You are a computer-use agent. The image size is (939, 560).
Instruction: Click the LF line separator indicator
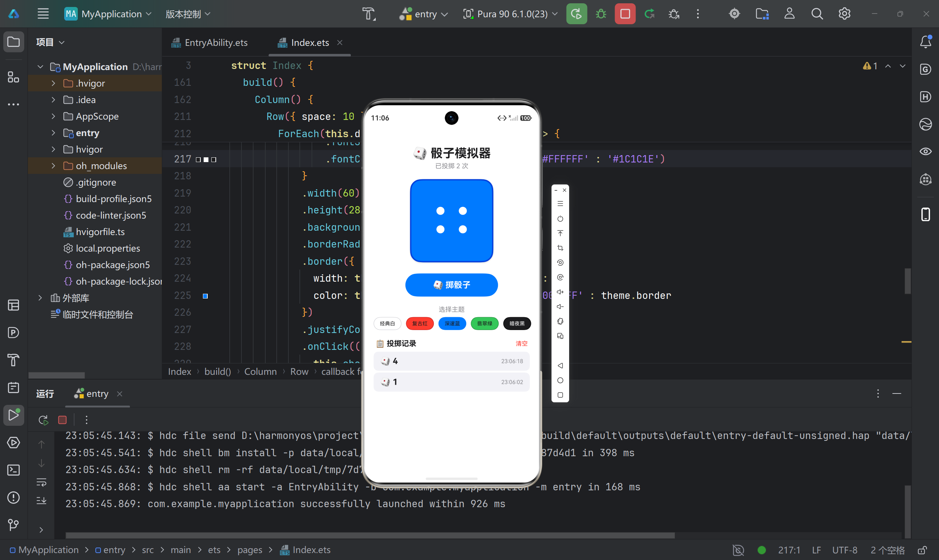(816, 550)
